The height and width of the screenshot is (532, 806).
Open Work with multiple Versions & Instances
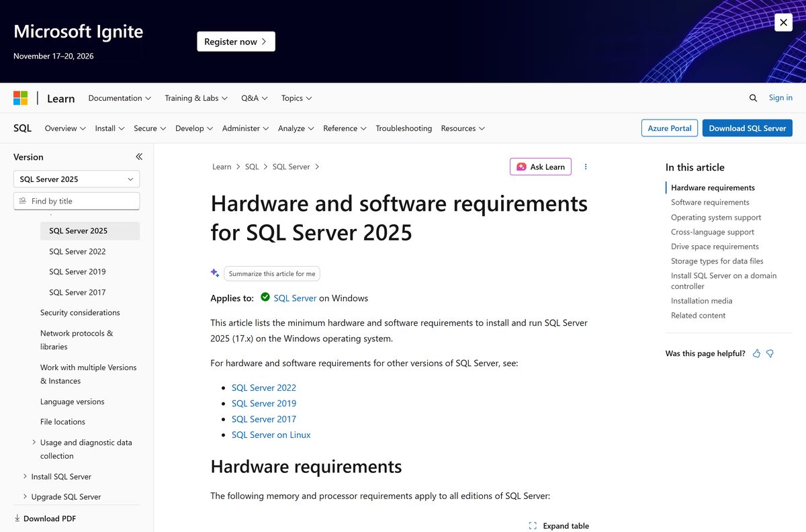tap(88, 374)
